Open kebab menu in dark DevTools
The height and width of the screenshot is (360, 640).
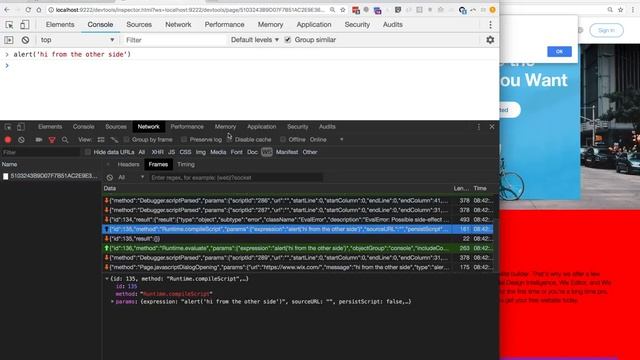[x=479, y=127]
